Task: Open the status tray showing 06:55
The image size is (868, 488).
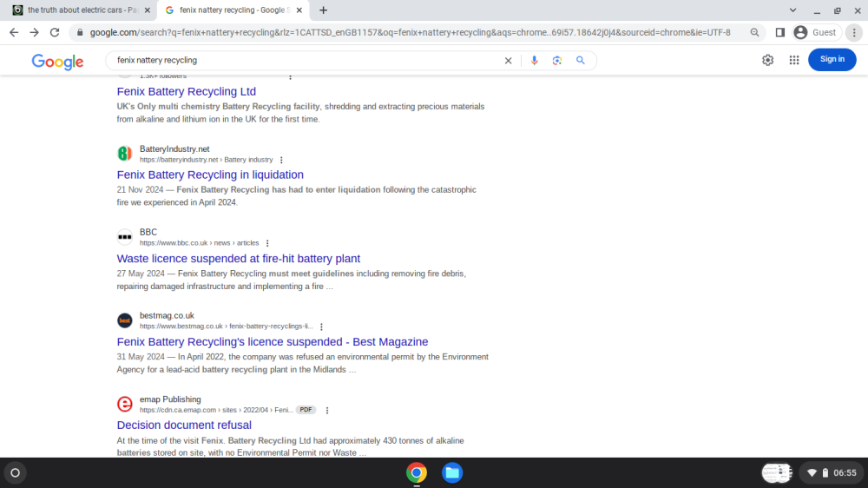Action: tap(832, 473)
